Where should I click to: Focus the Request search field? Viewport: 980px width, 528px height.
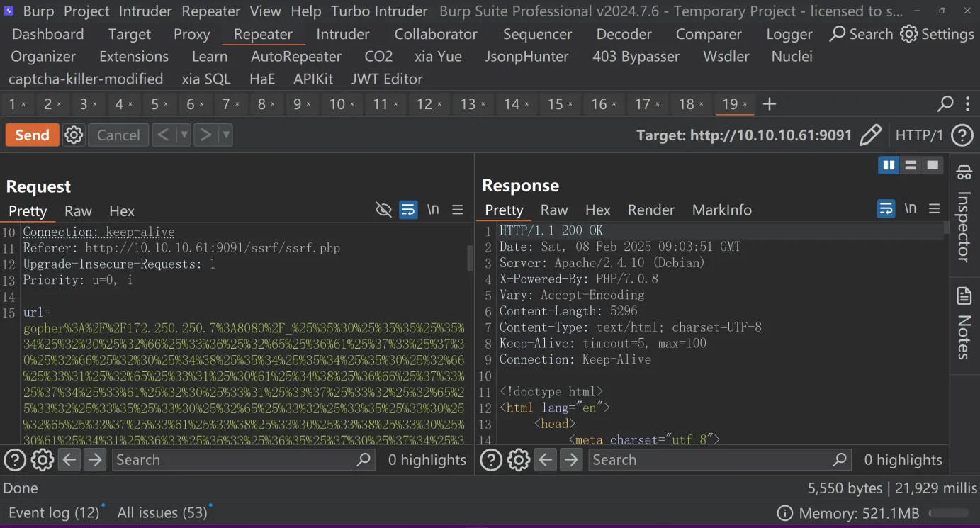pyautogui.click(x=243, y=460)
